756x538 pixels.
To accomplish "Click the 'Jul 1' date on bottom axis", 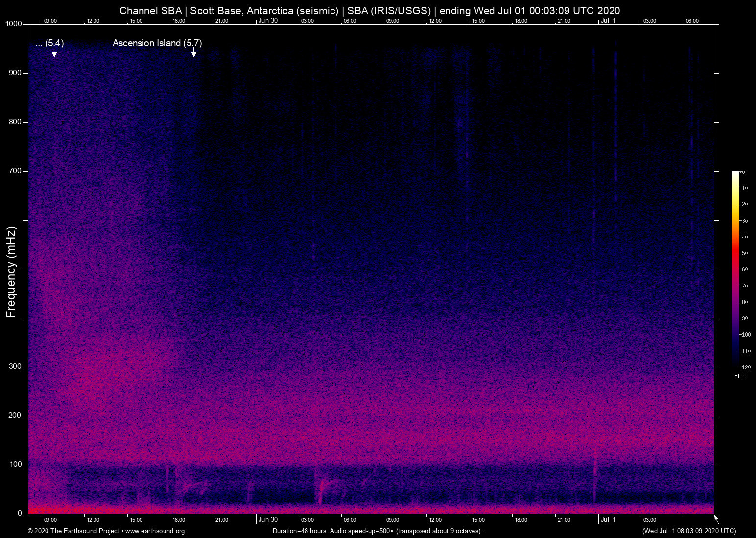I will click(608, 519).
